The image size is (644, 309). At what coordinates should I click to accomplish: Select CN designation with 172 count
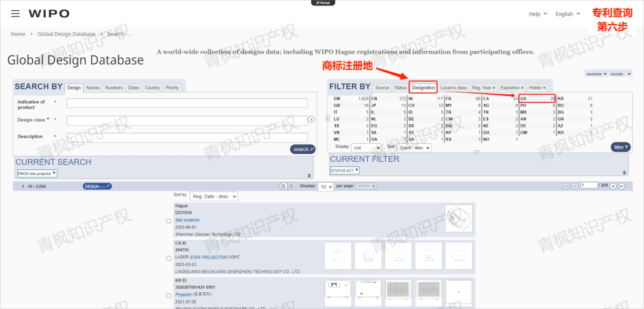(x=388, y=98)
